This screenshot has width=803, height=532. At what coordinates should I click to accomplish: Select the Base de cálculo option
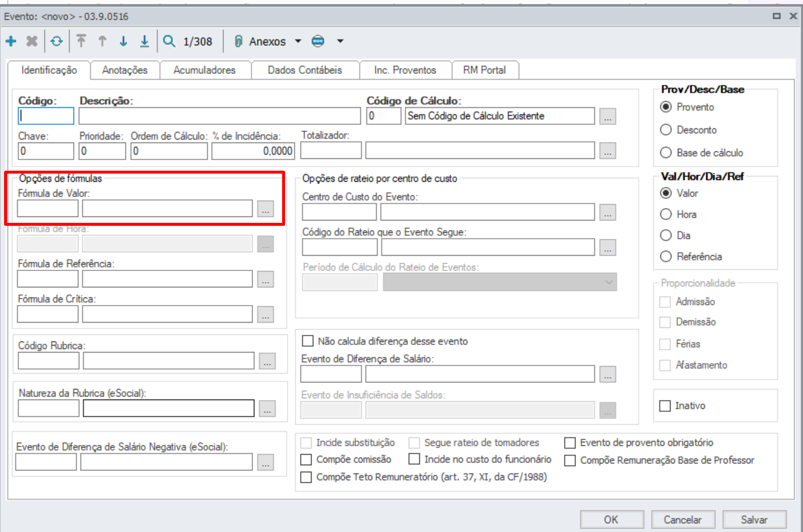pos(666,153)
